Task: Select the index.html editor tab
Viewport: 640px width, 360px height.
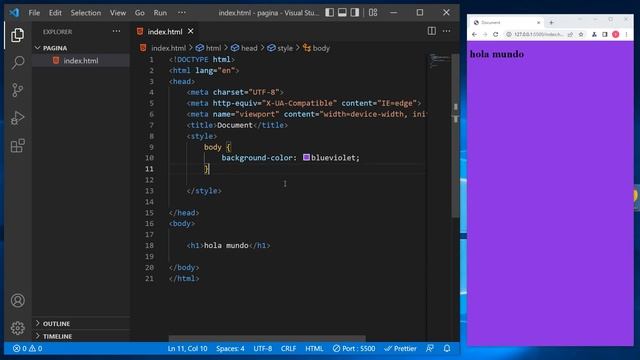Action: [165, 31]
